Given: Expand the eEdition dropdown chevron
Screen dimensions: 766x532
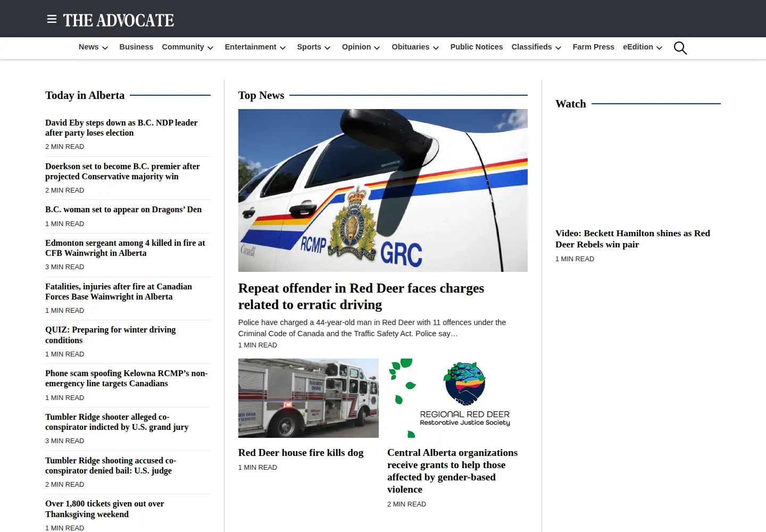Looking at the screenshot, I should tap(659, 48).
